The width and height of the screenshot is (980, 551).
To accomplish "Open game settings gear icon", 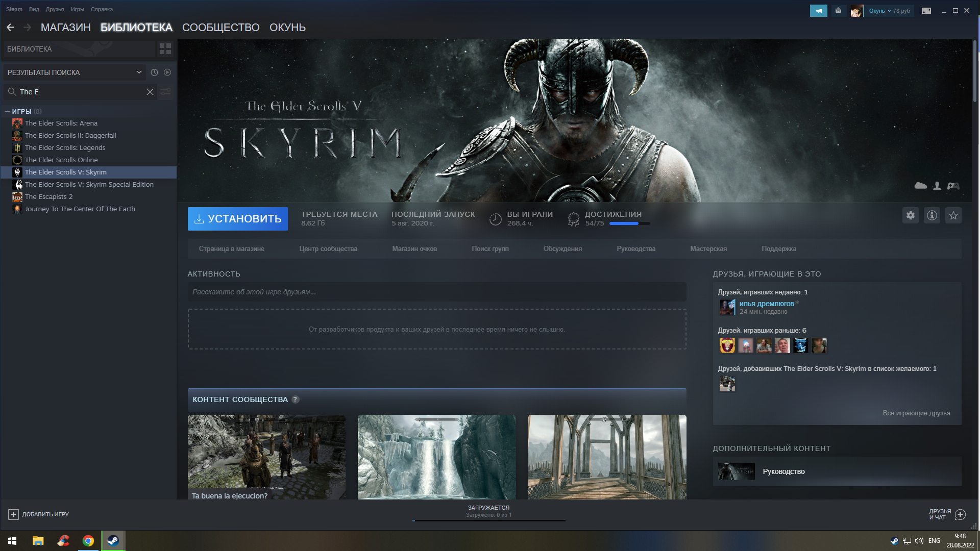I will tap(911, 215).
